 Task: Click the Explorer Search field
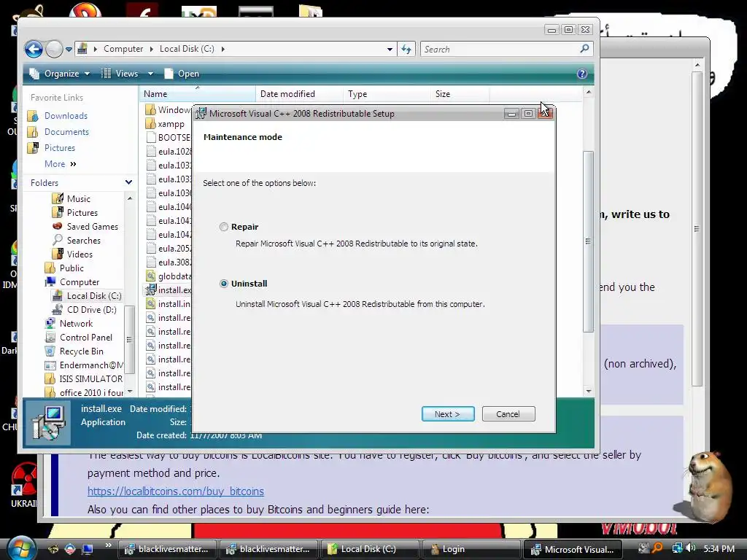500,49
